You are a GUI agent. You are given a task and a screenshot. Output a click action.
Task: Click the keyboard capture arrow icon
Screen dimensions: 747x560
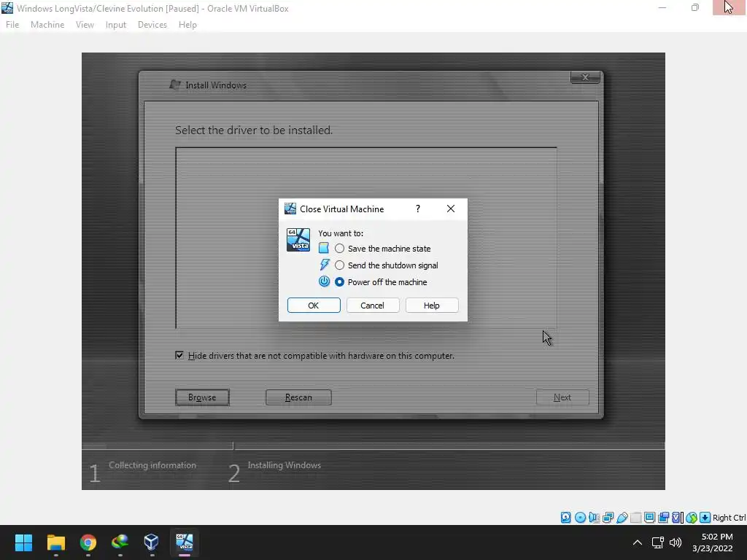point(705,518)
